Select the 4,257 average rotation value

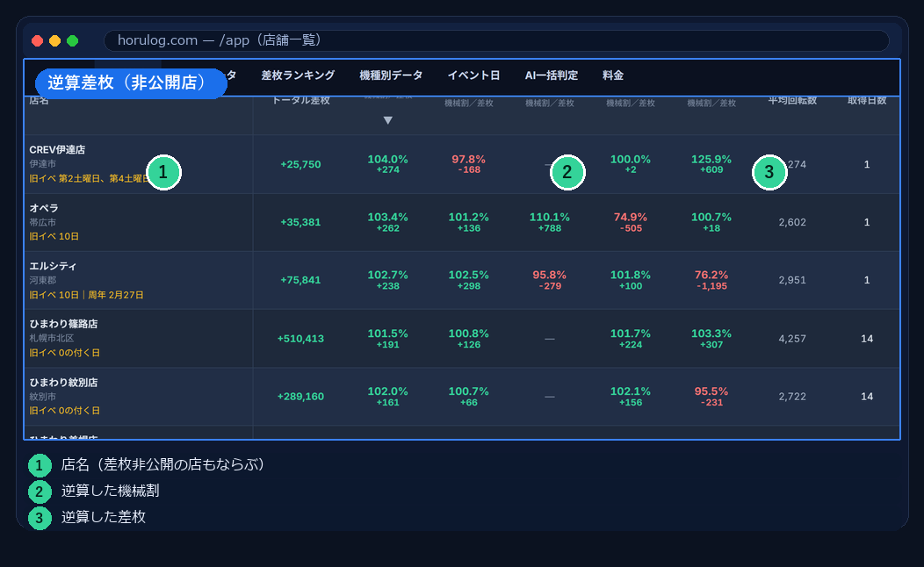(x=792, y=339)
